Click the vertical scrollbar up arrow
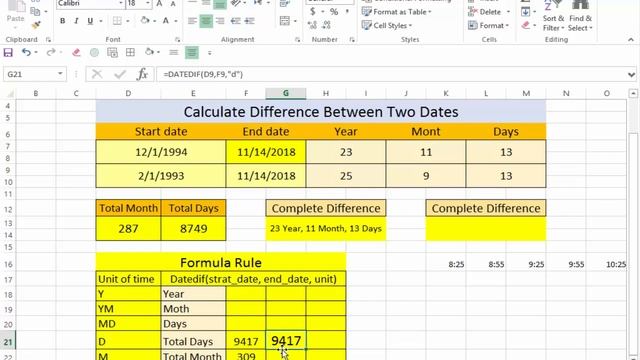The height and width of the screenshot is (360, 640). pyautogui.click(x=633, y=94)
